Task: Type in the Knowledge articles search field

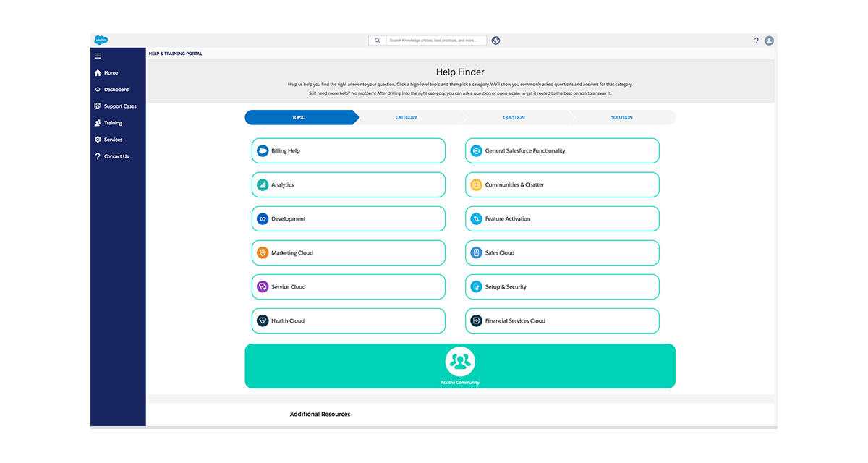Action: [435, 41]
